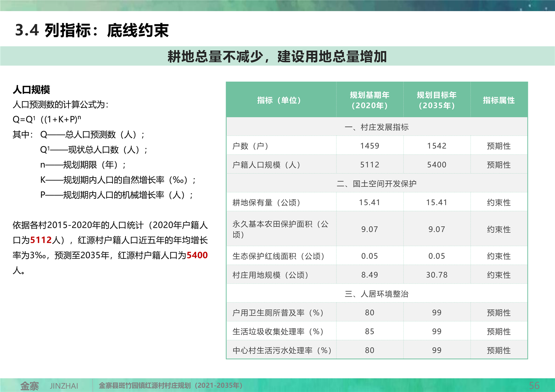Select the 30.78 value in the table
Image resolution: width=555 pixels, height=392 pixels.
(436, 275)
